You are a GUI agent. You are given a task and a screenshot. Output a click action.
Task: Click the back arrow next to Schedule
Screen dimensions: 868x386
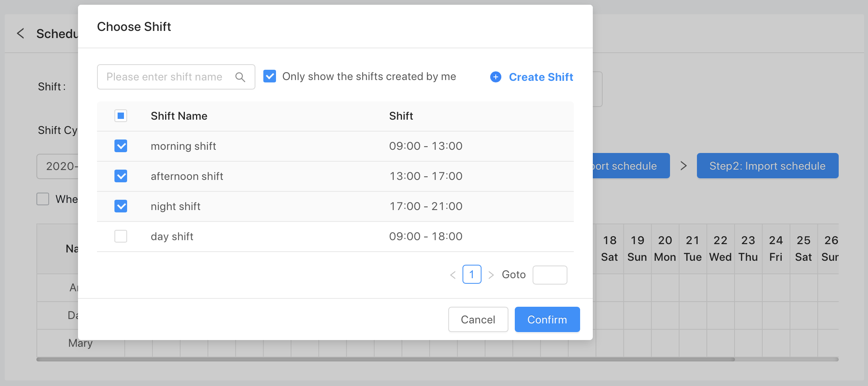[x=21, y=34]
